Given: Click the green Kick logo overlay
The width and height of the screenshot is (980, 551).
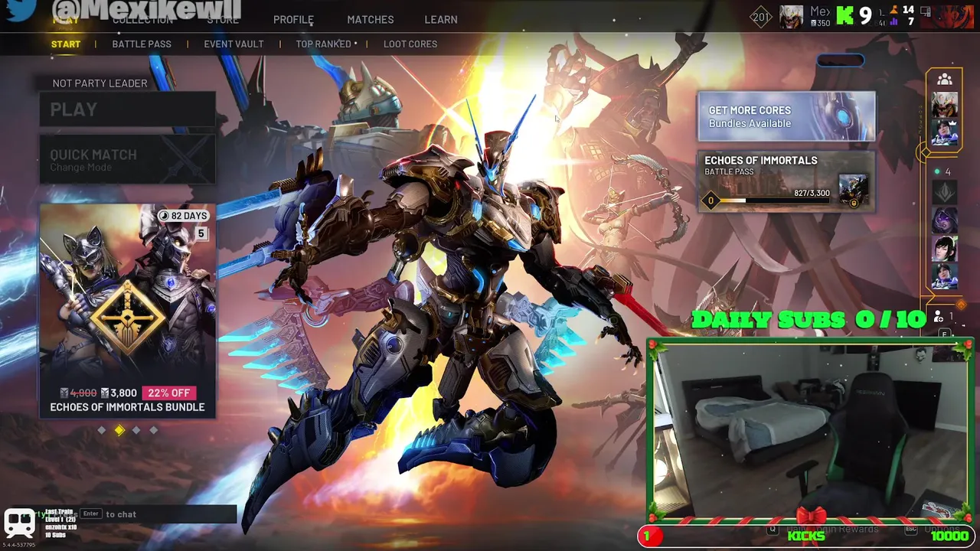Looking at the screenshot, I should coord(844,15).
